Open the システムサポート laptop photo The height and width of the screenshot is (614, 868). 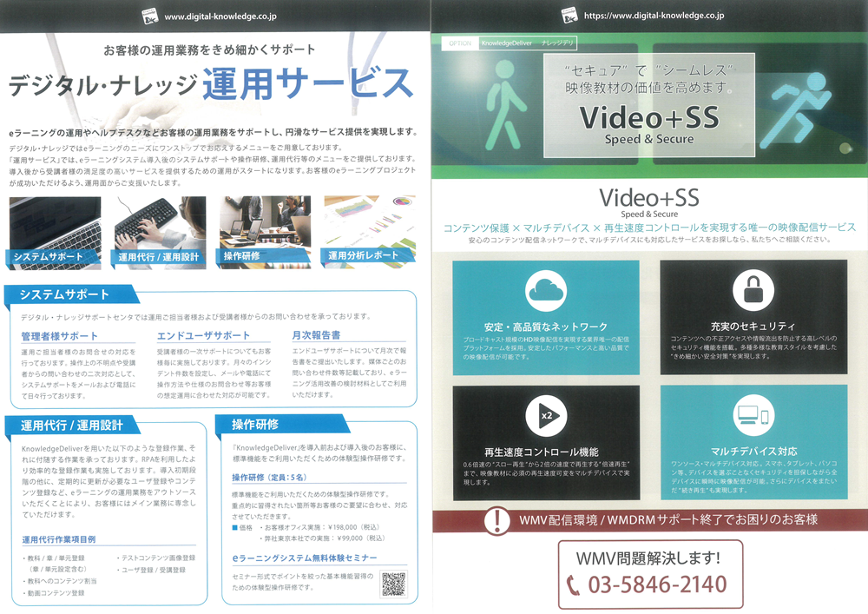tap(55, 233)
